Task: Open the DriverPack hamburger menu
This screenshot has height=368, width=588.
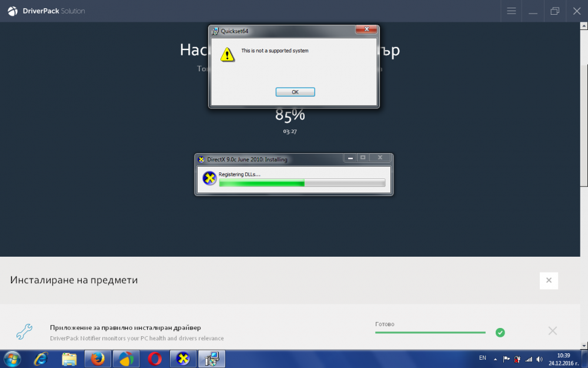Action: coord(511,11)
